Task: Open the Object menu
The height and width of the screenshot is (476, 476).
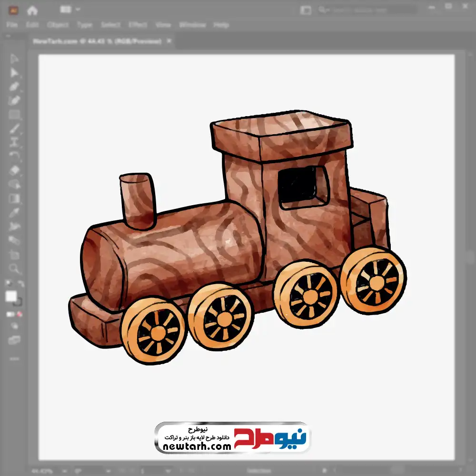Action: [58, 25]
